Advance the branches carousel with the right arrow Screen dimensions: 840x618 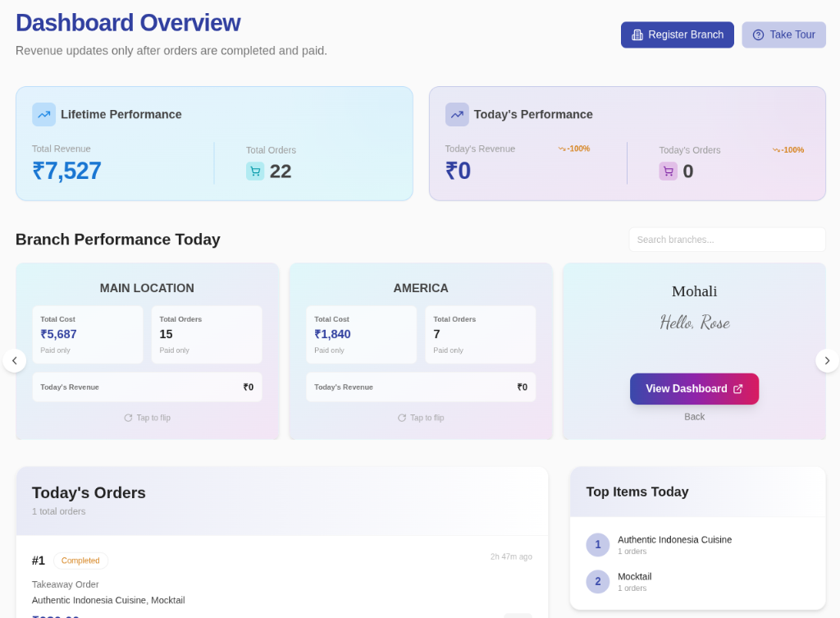(x=827, y=360)
